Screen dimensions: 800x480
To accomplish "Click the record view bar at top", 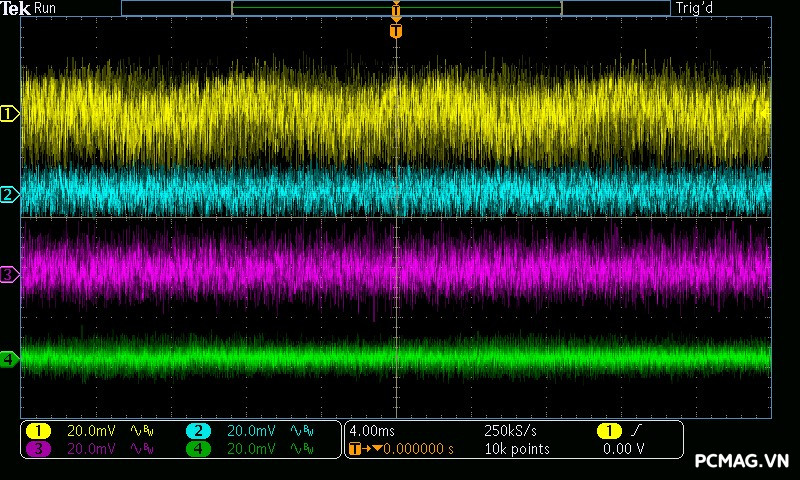I will (x=396, y=8).
